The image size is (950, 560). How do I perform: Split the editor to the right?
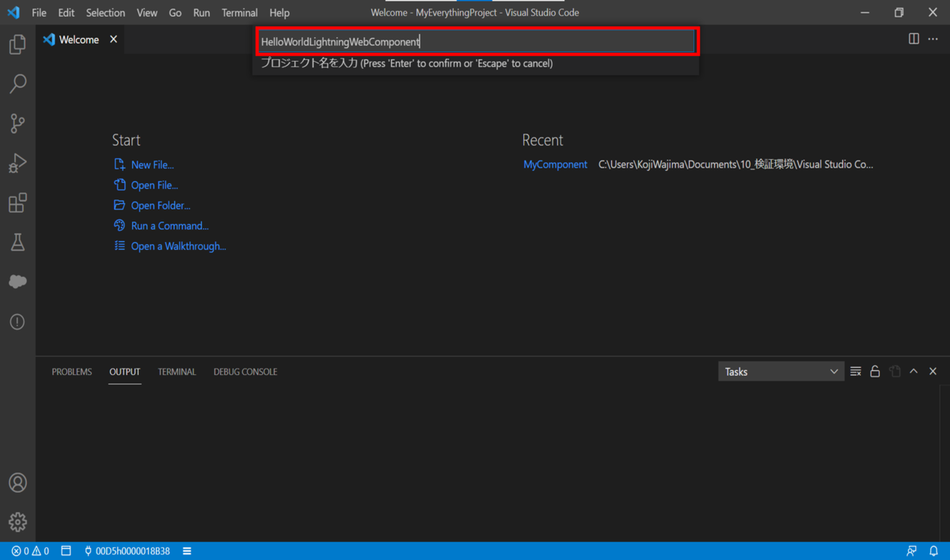[914, 39]
